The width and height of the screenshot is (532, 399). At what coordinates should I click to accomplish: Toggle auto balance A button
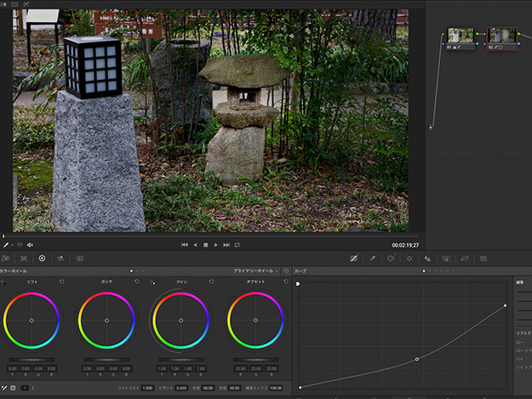pos(14,388)
